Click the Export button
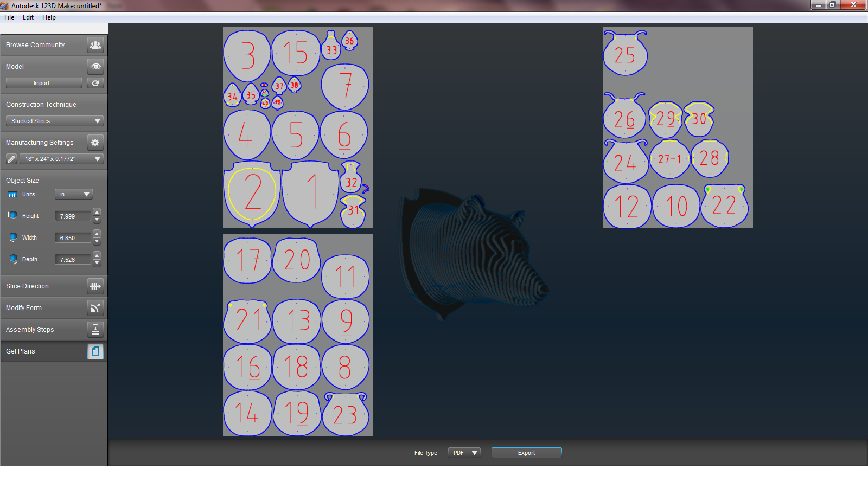The height and width of the screenshot is (488, 868). (x=526, y=453)
